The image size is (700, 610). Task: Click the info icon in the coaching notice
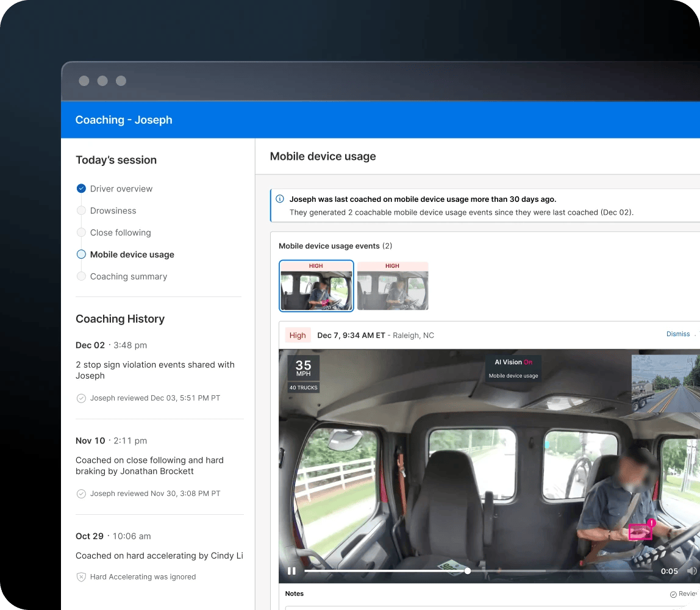click(x=280, y=199)
